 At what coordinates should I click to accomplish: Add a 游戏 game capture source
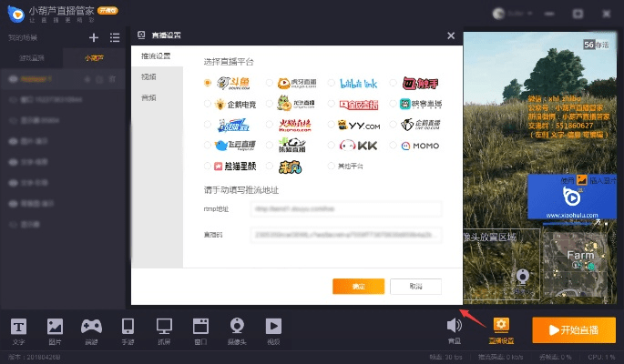pos(91,331)
